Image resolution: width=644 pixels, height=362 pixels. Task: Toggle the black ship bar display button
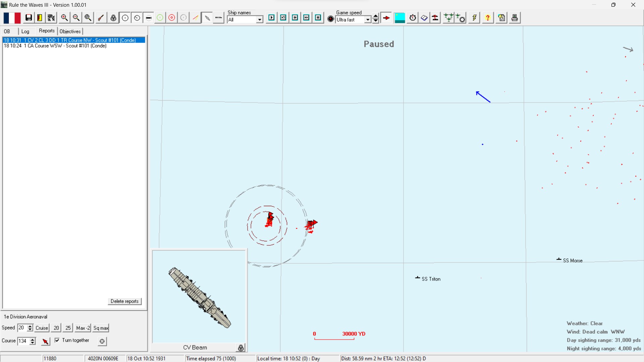coord(149,18)
